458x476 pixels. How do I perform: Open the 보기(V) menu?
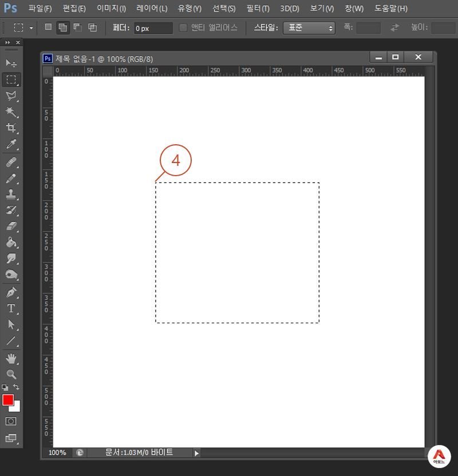322,8
